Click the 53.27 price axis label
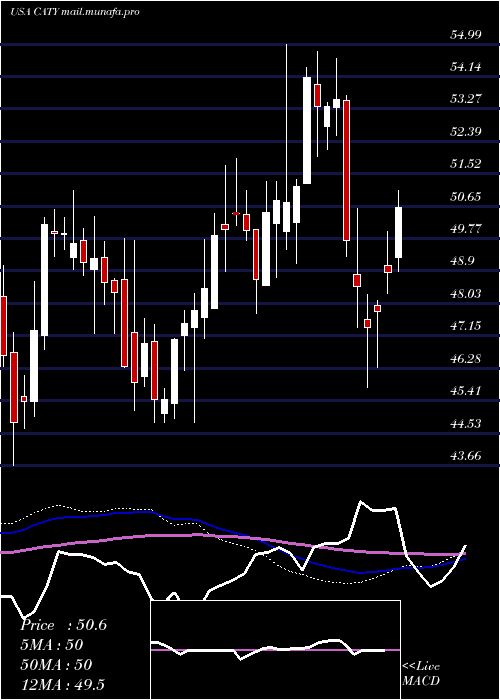Viewport: 500px width, 700px height. [466, 99]
